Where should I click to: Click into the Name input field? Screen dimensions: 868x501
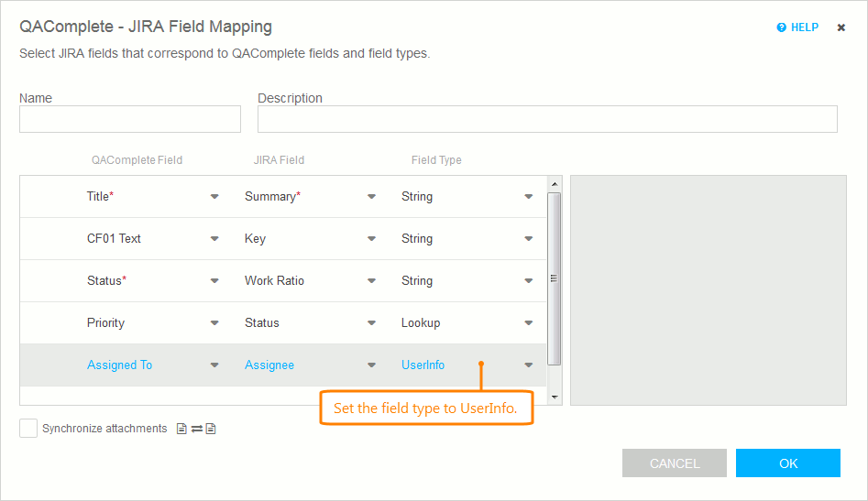(130, 119)
